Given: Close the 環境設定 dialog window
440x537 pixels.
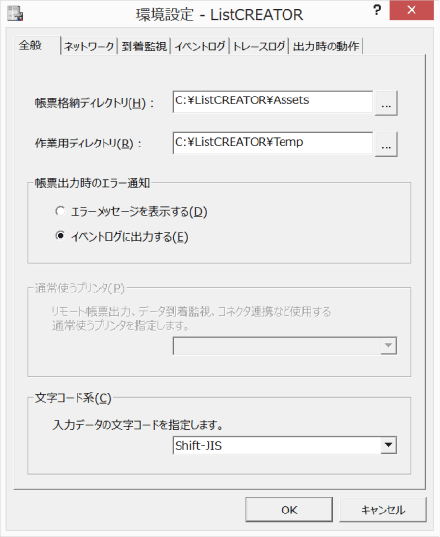Looking at the screenshot, I should (x=411, y=10).
